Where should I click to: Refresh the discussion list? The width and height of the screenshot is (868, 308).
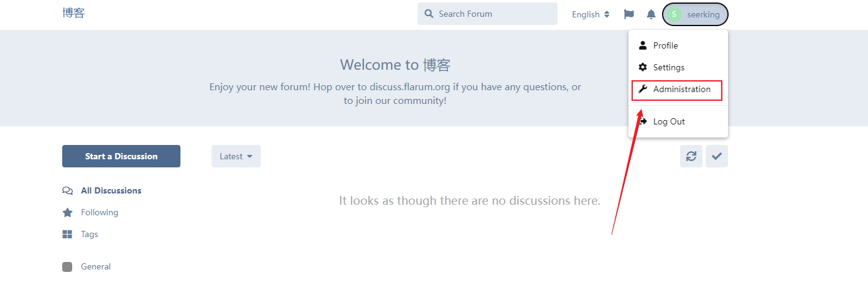pyautogui.click(x=691, y=156)
